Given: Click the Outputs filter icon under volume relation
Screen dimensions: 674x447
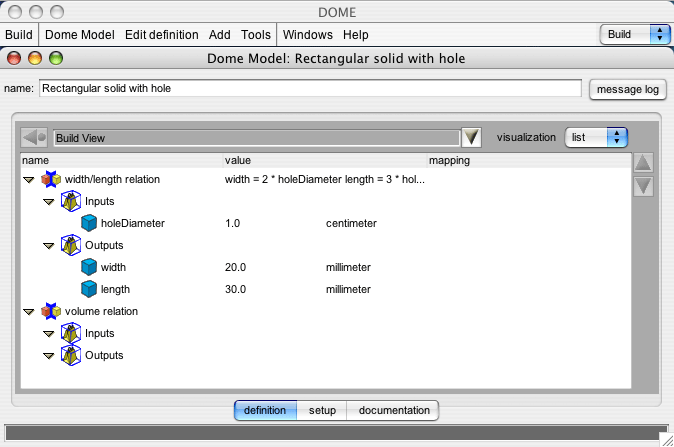Looking at the screenshot, I should (71, 355).
